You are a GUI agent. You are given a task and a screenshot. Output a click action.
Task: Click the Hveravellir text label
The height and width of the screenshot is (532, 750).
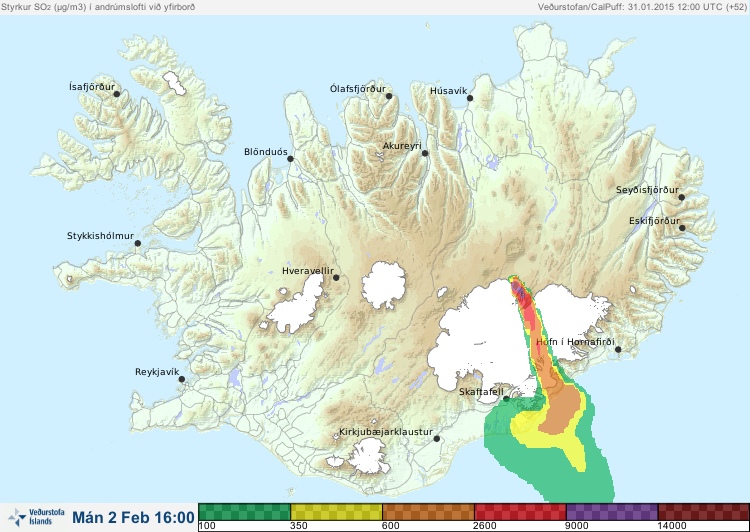308,271
